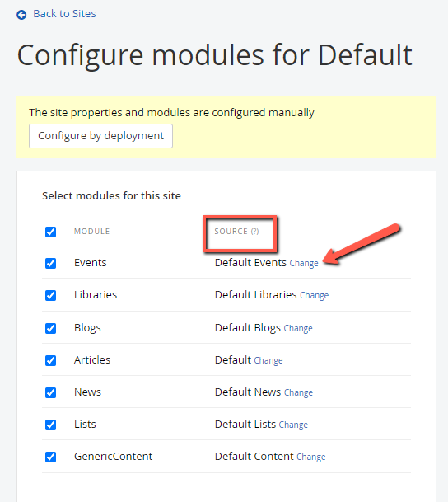Click the Default Blogs source text
448x502 pixels.
248,328
